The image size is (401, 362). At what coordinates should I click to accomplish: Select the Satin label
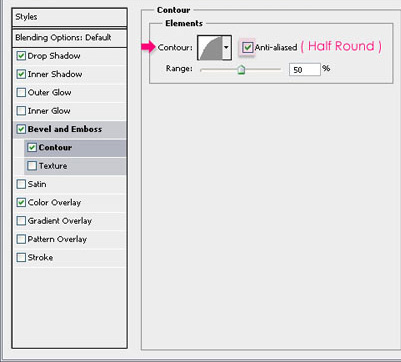point(37,184)
